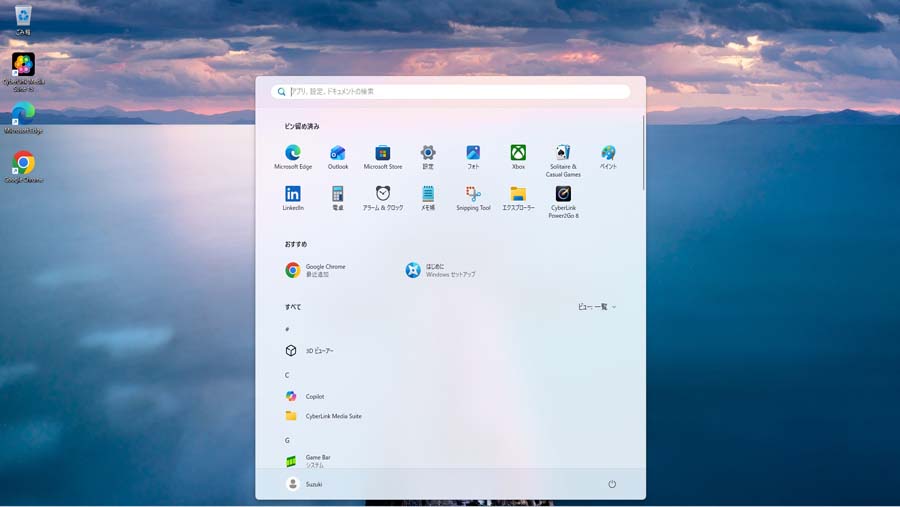This screenshot has width=900, height=507.
Task: Click the Start menu search box
Action: click(451, 91)
